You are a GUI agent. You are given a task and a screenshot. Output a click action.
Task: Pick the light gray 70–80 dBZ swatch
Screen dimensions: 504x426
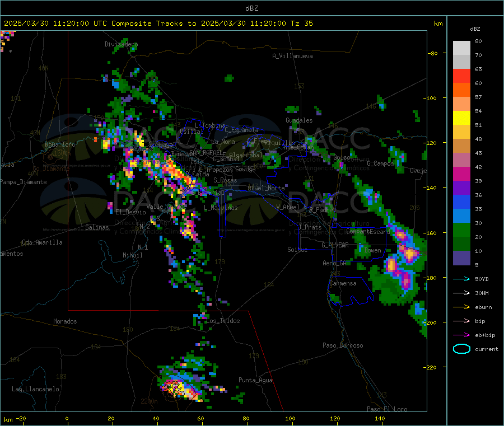click(461, 48)
